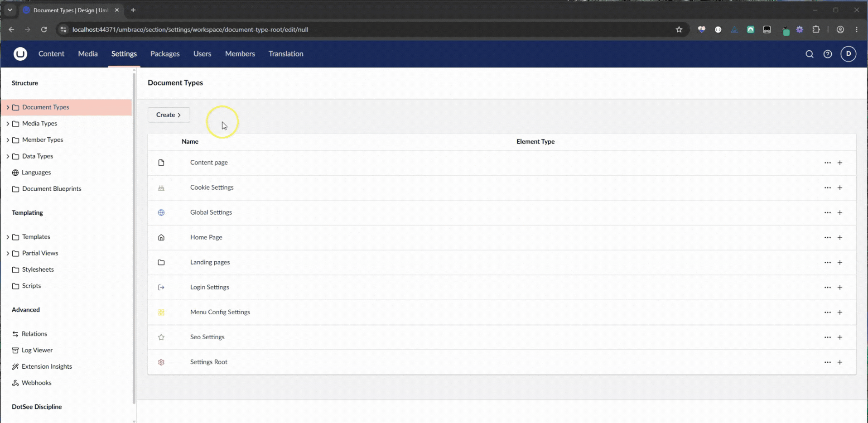Go to the Content section
The width and height of the screenshot is (868, 423).
tap(51, 54)
